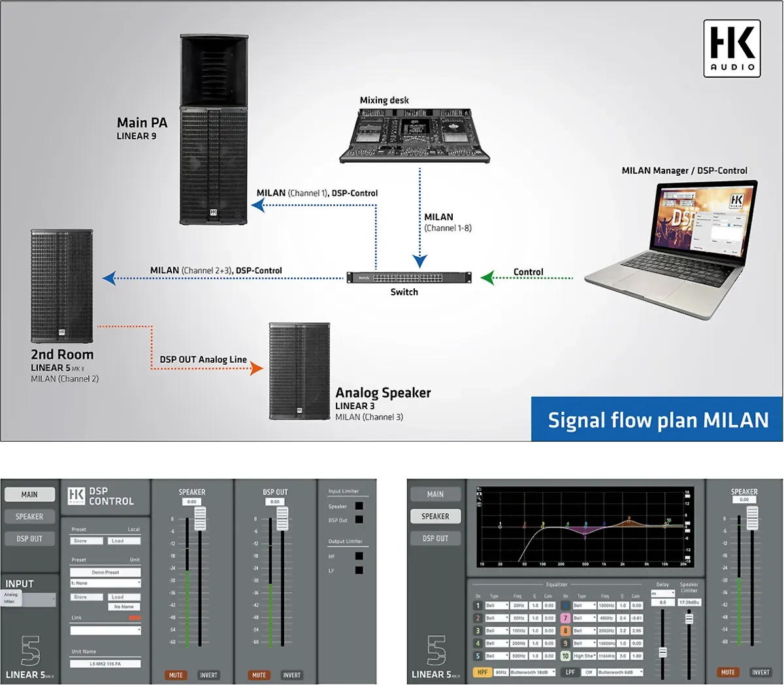Select DSP OUT tab in the equalizer panel
784x685 pixels.
coord(435,539)
